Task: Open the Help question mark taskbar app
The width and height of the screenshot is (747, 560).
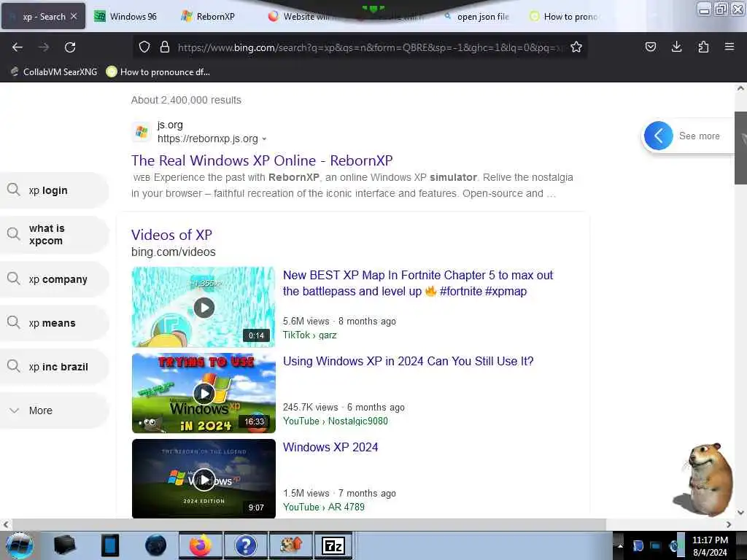Action: coord(246,545)
